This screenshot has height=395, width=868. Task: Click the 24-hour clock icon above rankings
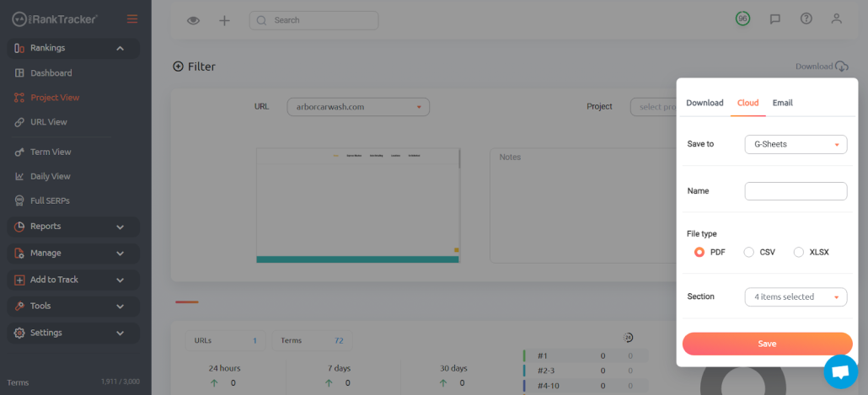click(x=628, y=338)
